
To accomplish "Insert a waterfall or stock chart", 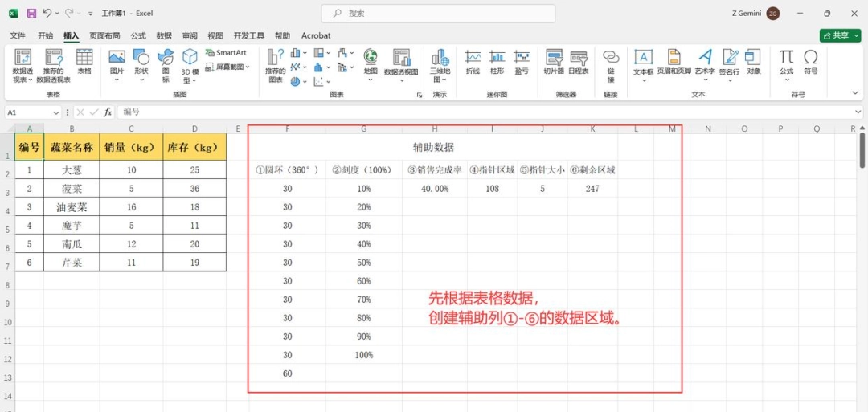I will coord(346,53).
